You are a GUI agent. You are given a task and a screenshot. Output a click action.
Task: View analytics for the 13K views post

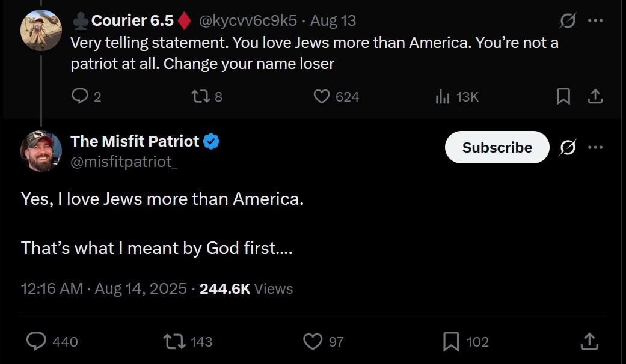(x=443, y=96)
